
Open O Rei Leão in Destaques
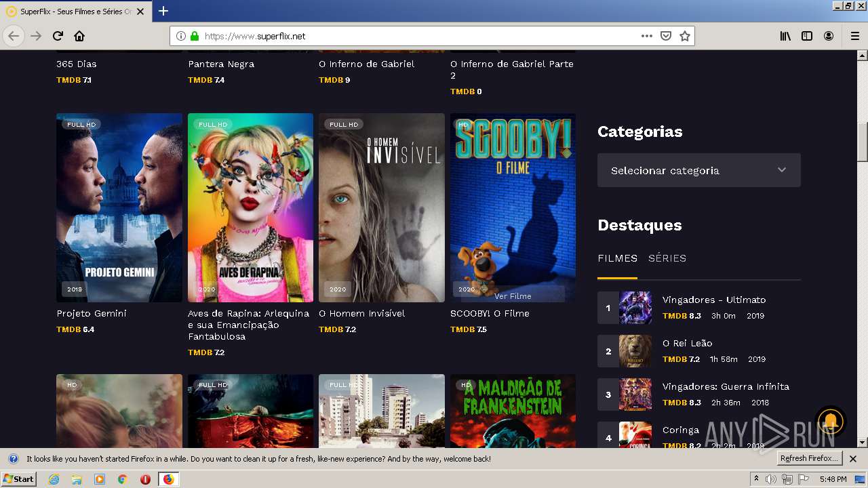[688, 343]
